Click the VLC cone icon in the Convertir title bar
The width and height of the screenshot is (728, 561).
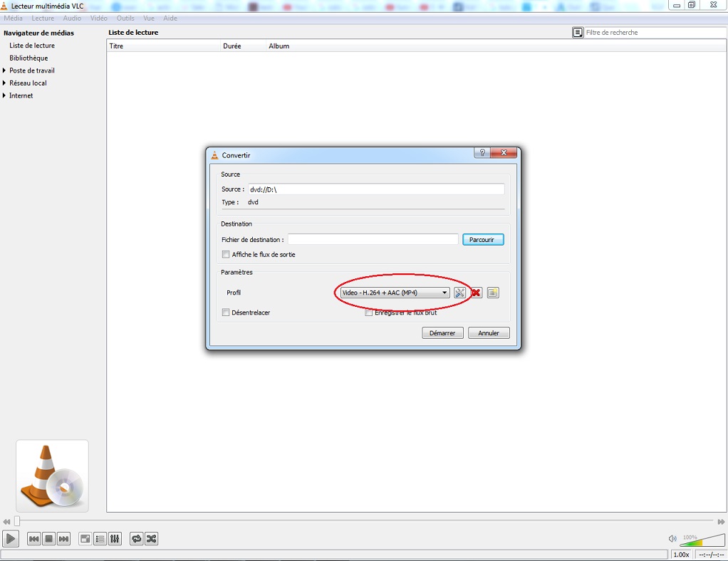[214, 155]
